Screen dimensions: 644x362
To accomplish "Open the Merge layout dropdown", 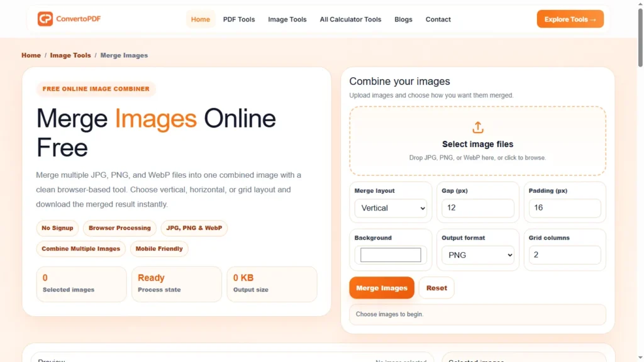I will (391, 208).
